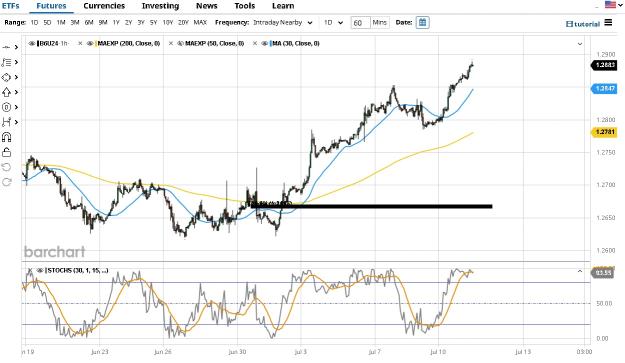Select the up arrow marker tool
The image size is (625, 363).
pyautogui.click(x=6, y=92)
